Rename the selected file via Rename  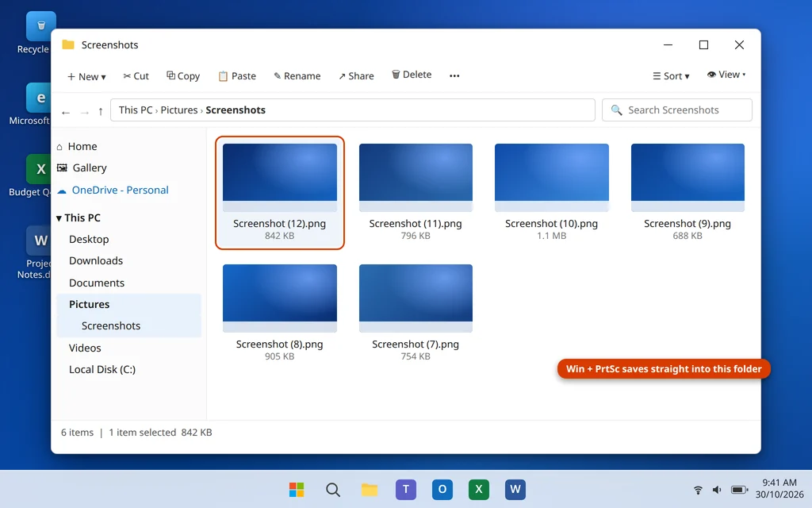click(297, 75)
